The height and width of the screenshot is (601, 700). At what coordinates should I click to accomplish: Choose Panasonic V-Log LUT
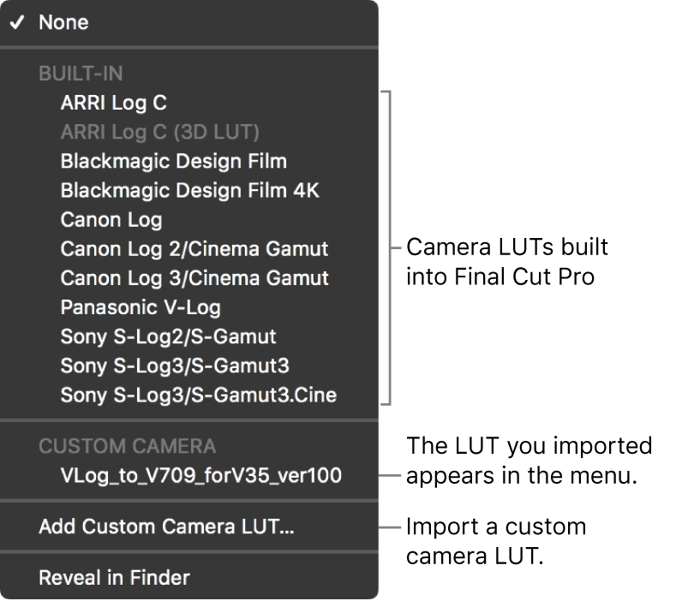tap(188, 307)
